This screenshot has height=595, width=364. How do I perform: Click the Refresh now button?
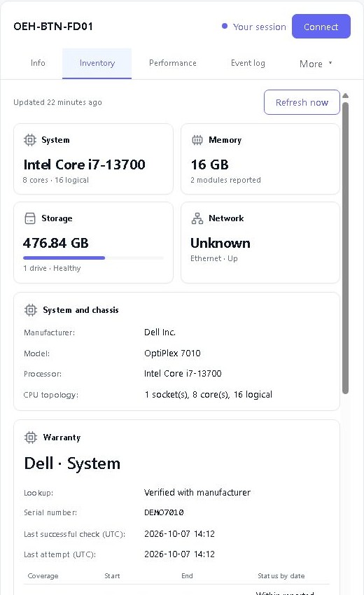(x=302, y=102)
